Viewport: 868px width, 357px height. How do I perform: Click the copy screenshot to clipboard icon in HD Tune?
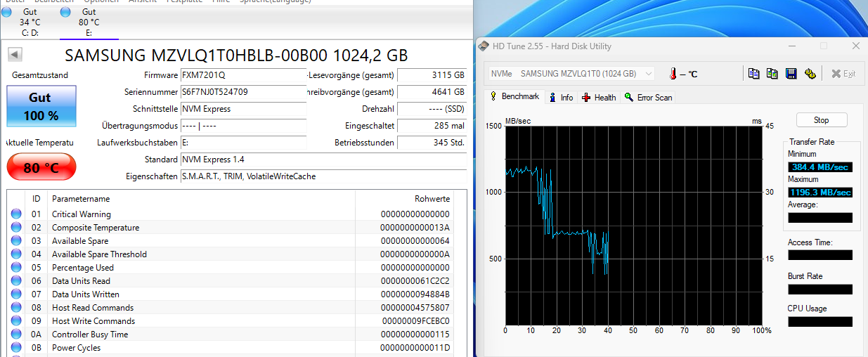772,74
